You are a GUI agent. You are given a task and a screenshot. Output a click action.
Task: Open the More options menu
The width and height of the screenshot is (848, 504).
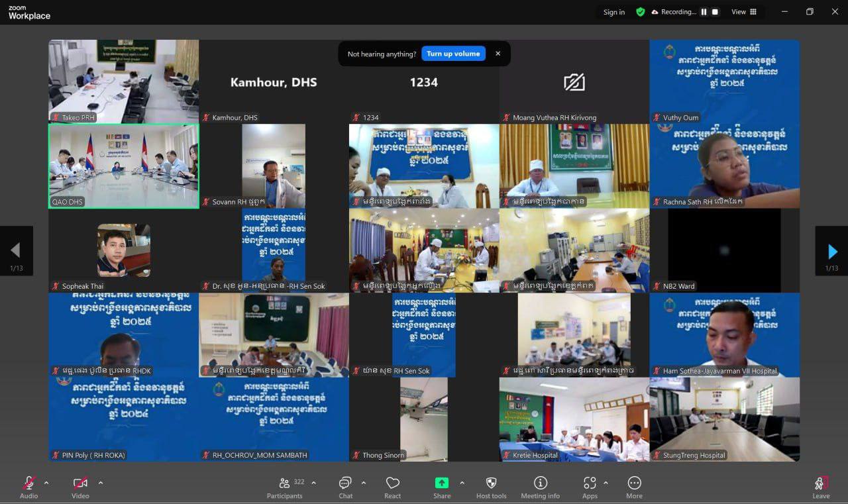634,487
